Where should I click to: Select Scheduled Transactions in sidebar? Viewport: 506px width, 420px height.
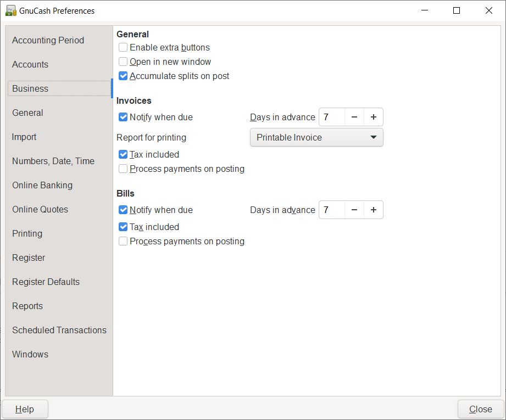tap(59, 330)
